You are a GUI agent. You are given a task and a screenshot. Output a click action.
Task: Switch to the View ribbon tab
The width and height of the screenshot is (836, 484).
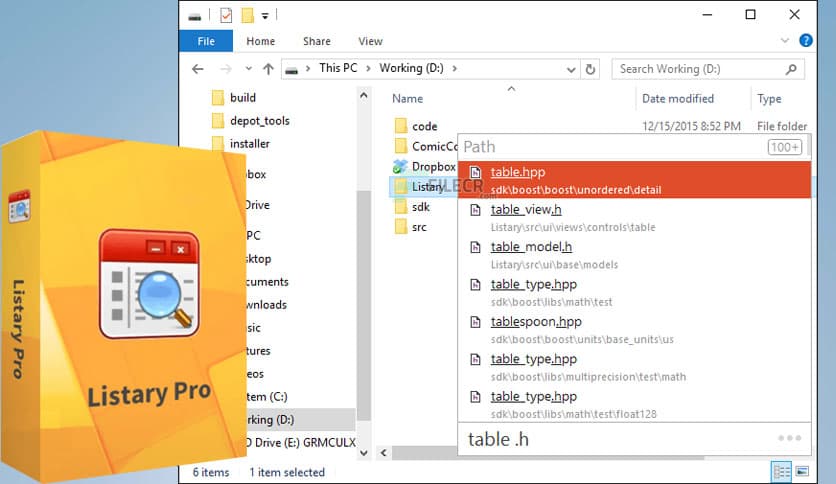click(x=370, y=41)
